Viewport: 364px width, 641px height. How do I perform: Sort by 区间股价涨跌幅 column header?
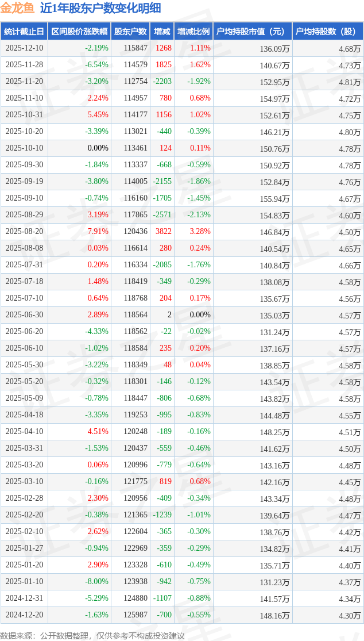pos(79,32)
